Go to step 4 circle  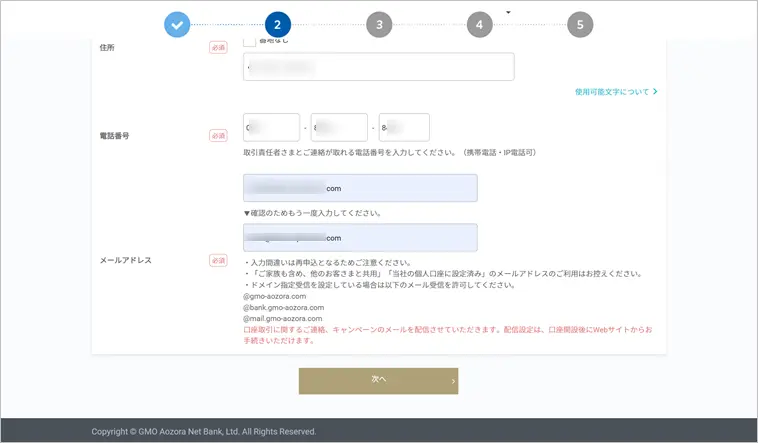(x=479, y=25)
